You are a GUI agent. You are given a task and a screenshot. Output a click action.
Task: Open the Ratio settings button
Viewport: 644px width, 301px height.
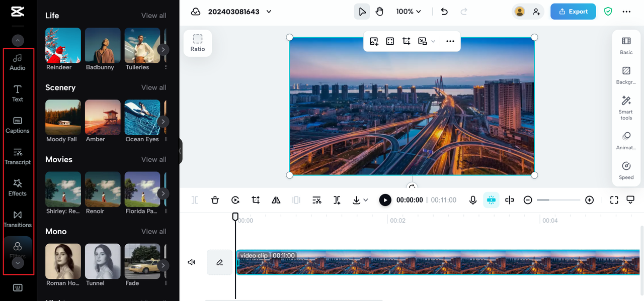[198, 43]
